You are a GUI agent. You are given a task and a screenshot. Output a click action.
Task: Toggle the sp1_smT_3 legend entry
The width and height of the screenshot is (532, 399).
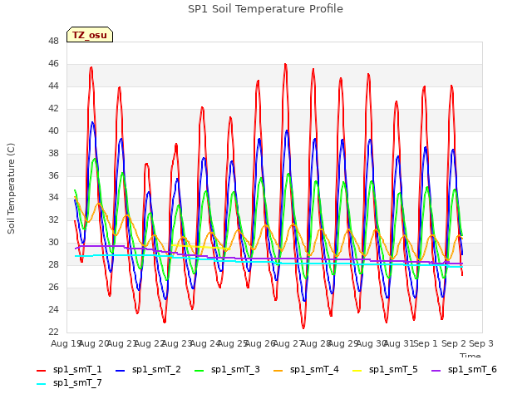coord(227,370)
